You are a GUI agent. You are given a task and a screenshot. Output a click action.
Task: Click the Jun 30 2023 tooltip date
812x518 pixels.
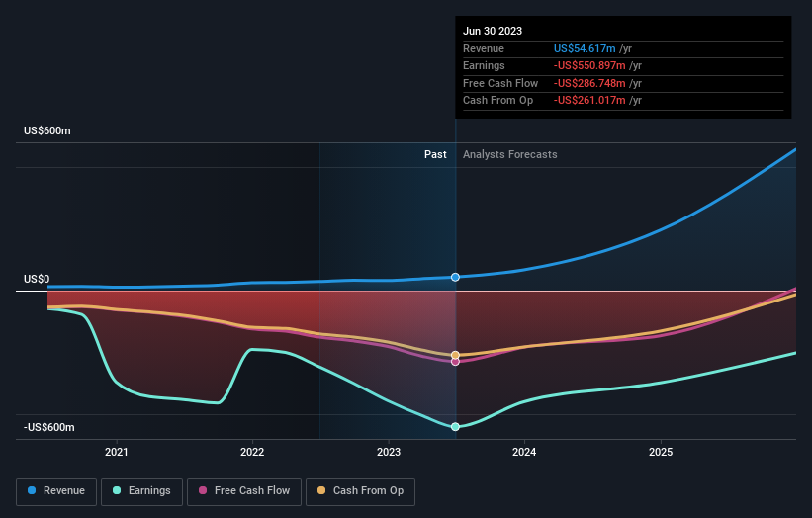click(493, 31)
